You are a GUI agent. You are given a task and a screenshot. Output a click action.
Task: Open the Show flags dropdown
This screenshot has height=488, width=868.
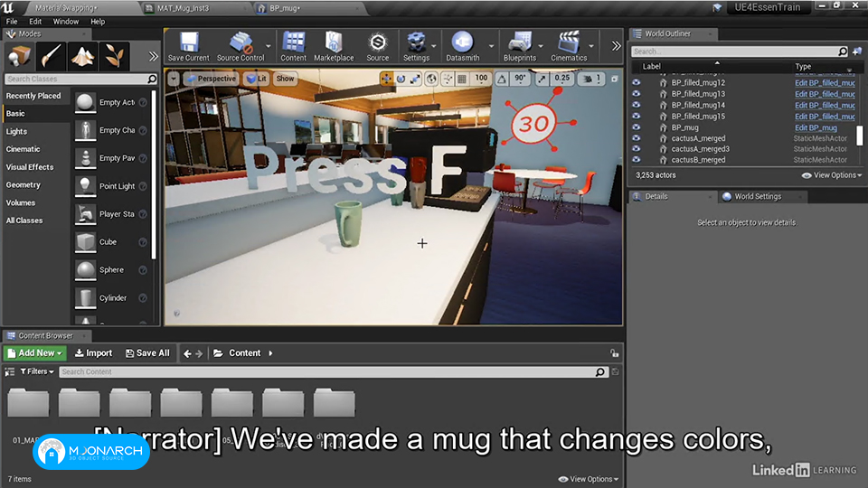285,79
